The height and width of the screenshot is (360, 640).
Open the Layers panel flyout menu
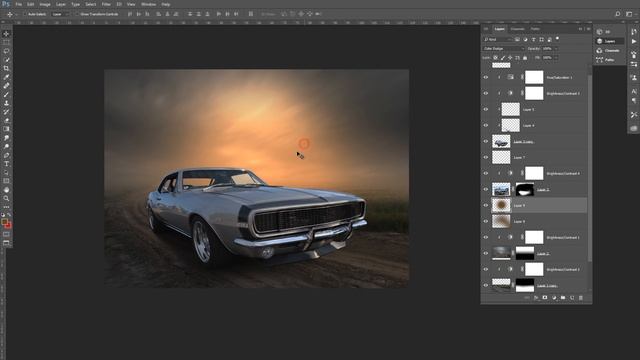pyautogui.click(x=588, y=29)
